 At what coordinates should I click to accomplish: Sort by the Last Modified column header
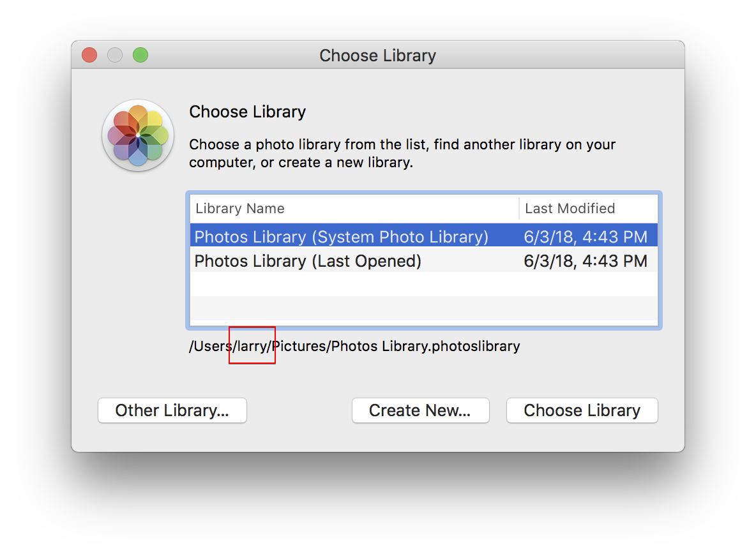point(570,209)
